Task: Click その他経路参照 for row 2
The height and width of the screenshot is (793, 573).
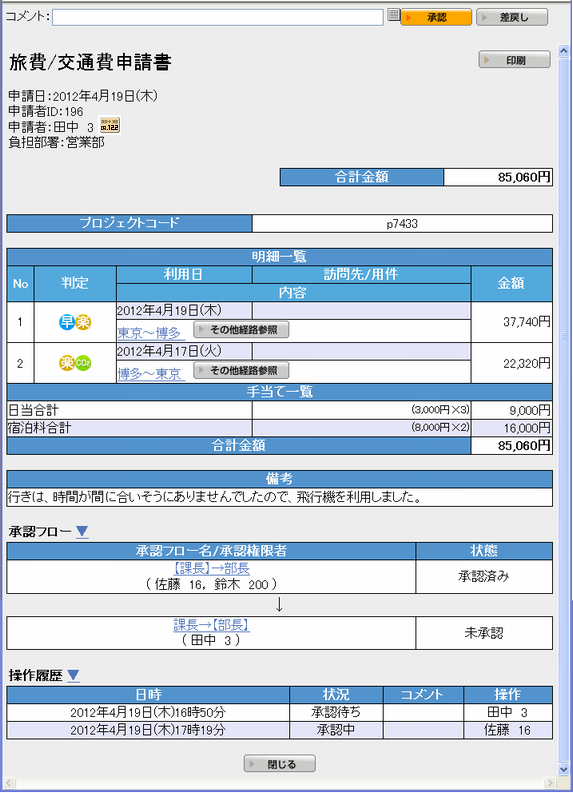Action: click(241, 371)
